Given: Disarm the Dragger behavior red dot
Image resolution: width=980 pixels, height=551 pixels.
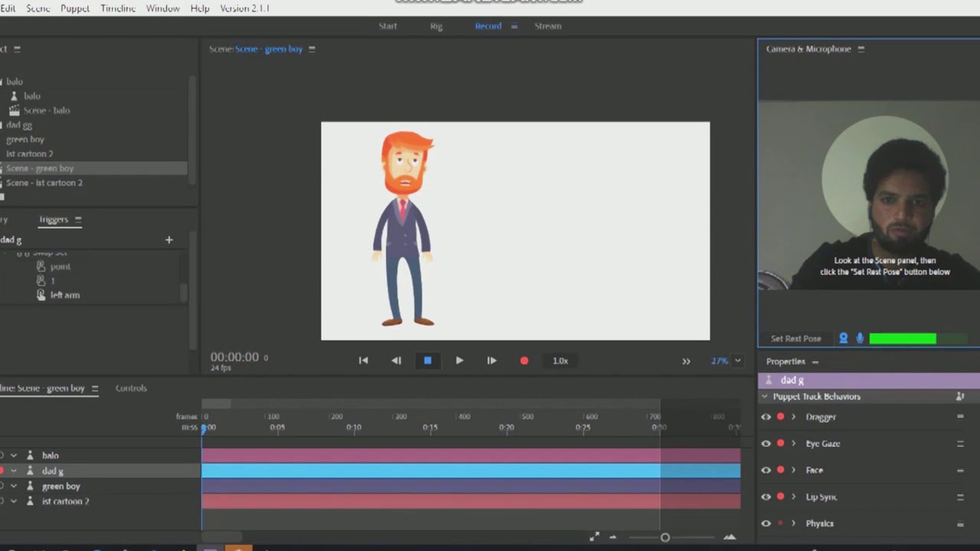Looking at the screenshot, I should pos(780,417).
